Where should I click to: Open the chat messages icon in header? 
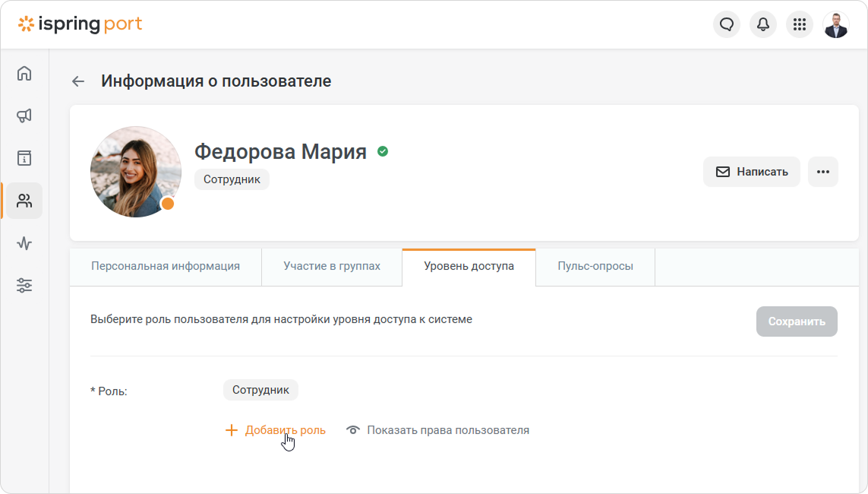(726, 24)
